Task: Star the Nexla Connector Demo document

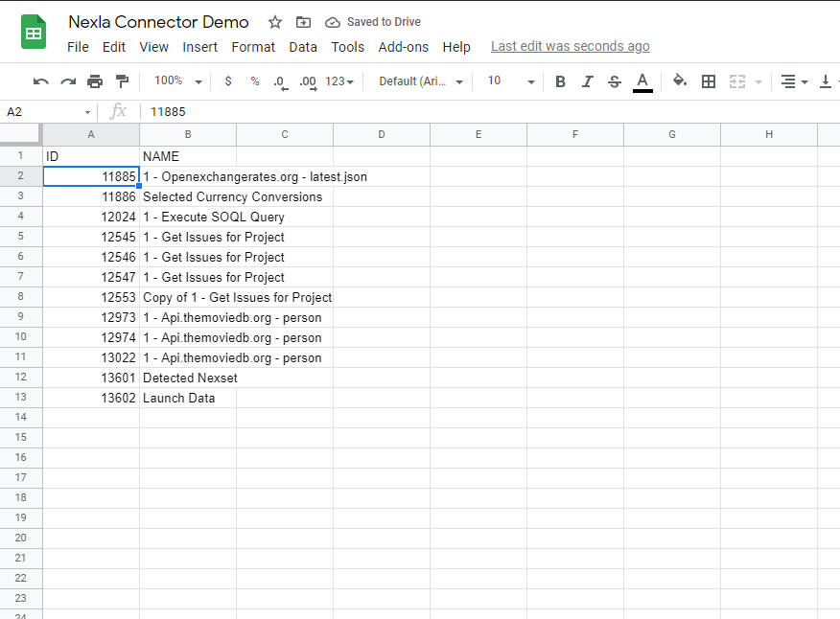Action: click(x=275, y=22)
